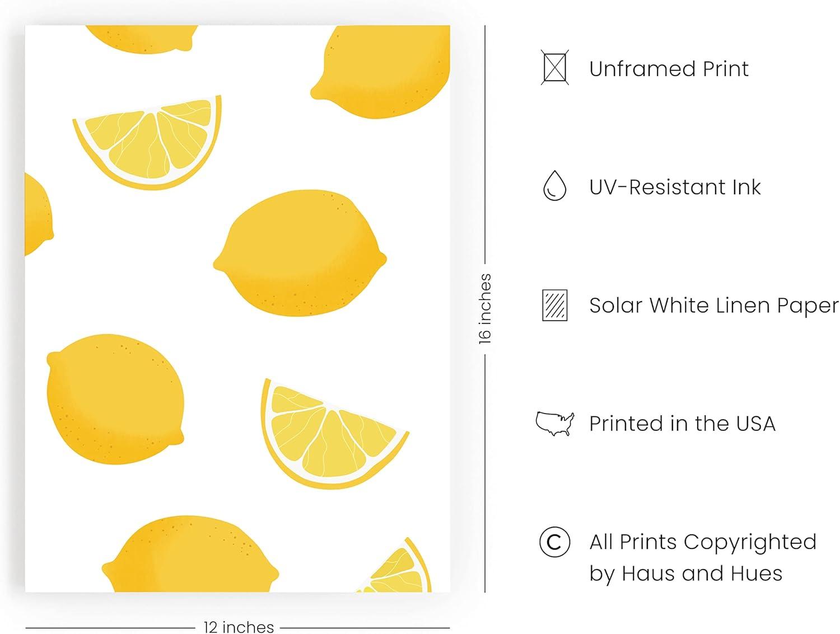
Task: Click the whole lemon in the print's center
Action: click(x=300, y=253)
